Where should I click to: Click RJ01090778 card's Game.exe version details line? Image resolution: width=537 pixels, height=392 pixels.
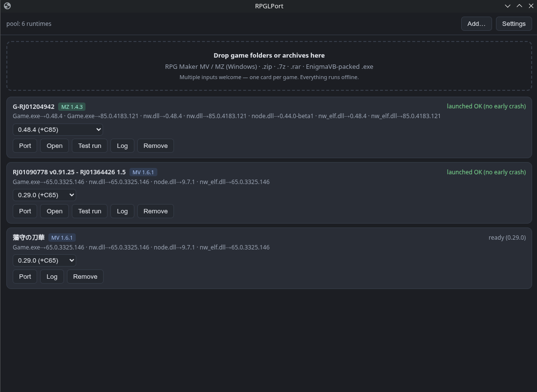point(141,182)
